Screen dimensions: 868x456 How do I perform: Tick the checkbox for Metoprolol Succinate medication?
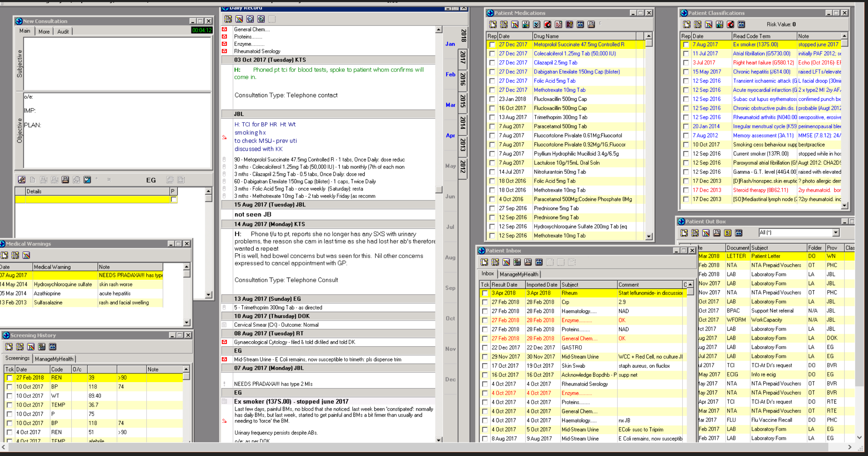point(492,45)
